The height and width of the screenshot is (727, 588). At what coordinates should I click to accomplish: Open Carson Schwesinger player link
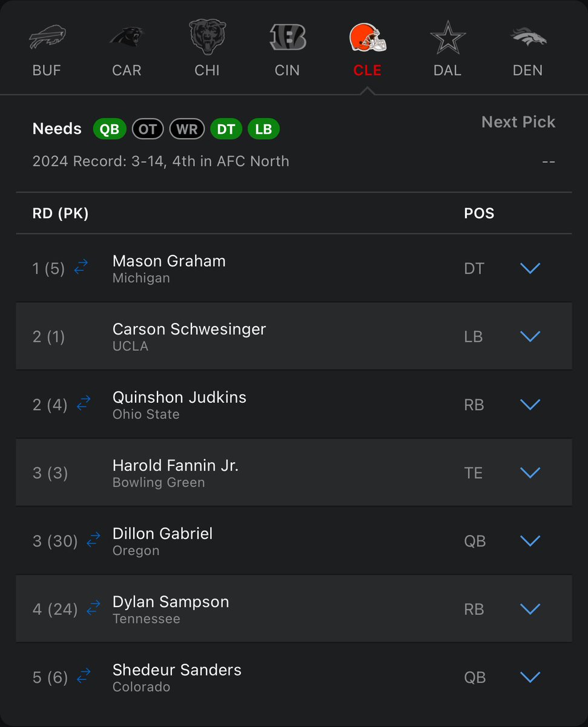point(189,329)
